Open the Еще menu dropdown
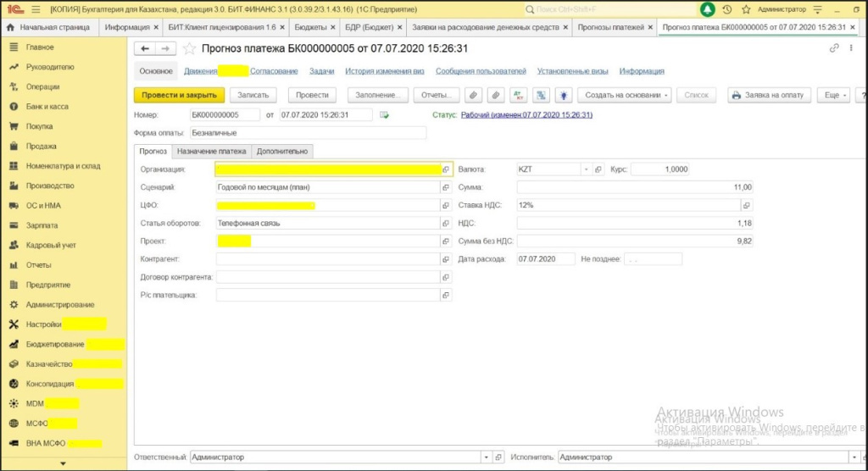 tap(836, 95)
